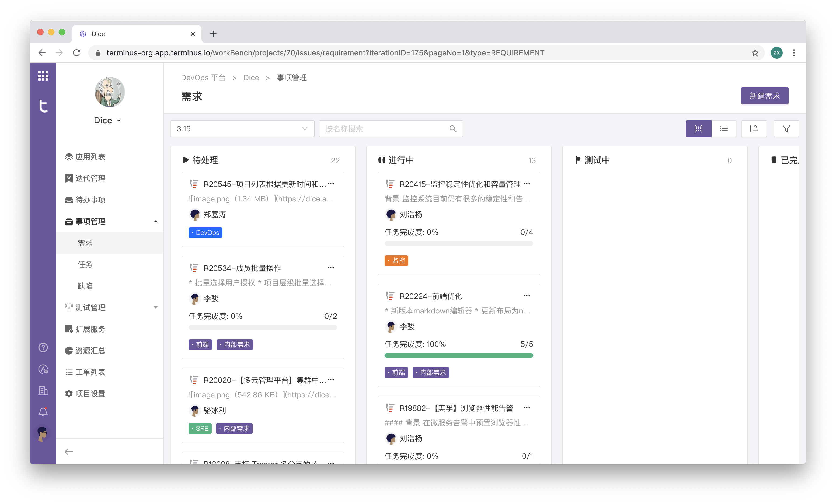The image size is (836, 504).
Task: Collapse the sidebar with the left arrow
Action: click(x=69, y=451)
